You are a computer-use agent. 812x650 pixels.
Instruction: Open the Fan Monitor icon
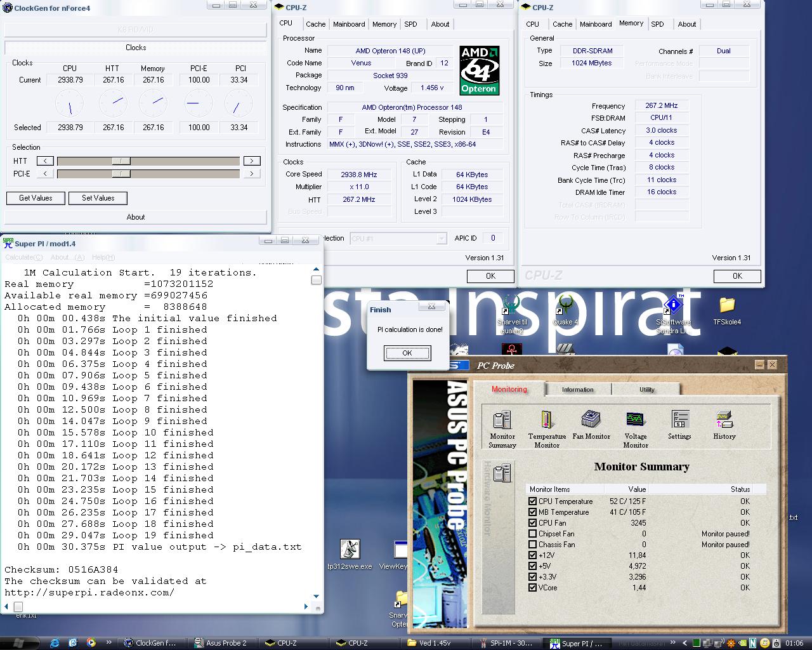tap(591, 425)
